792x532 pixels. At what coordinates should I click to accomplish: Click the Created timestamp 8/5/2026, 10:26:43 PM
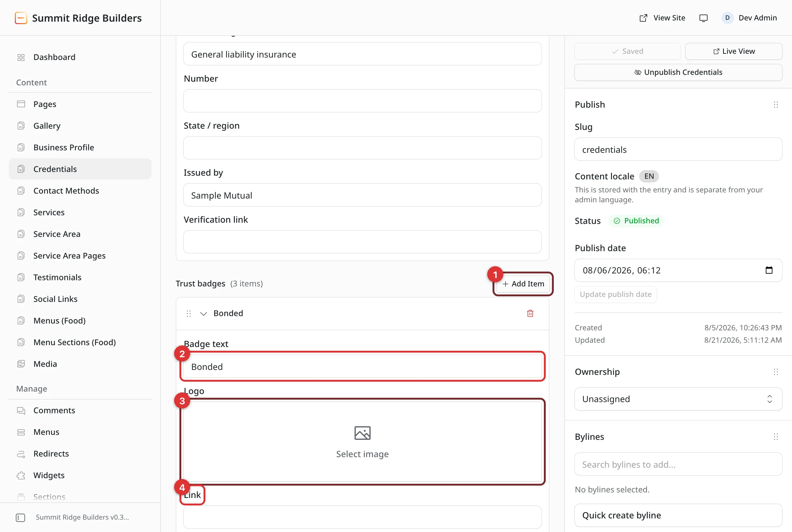pos(743,328)
